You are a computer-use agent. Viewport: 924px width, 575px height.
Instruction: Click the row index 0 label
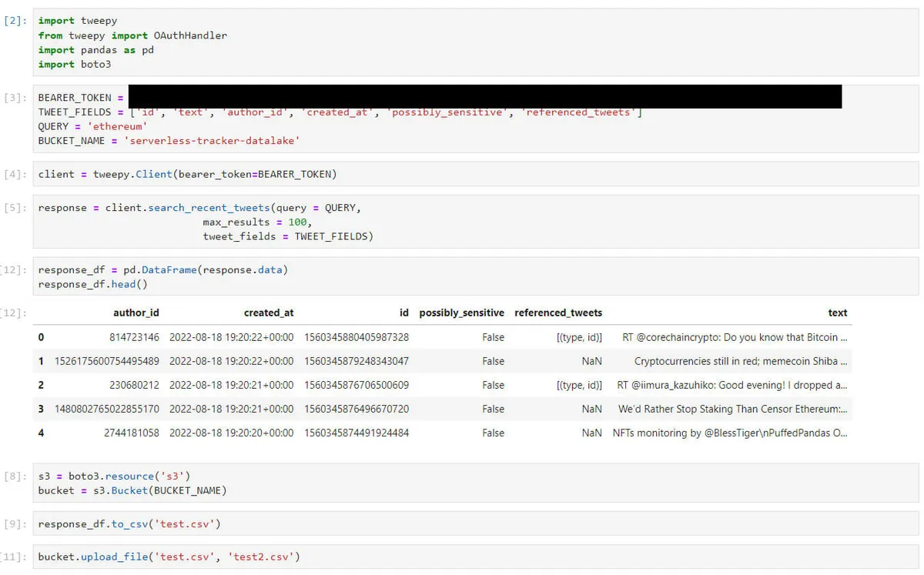(41, 337)
